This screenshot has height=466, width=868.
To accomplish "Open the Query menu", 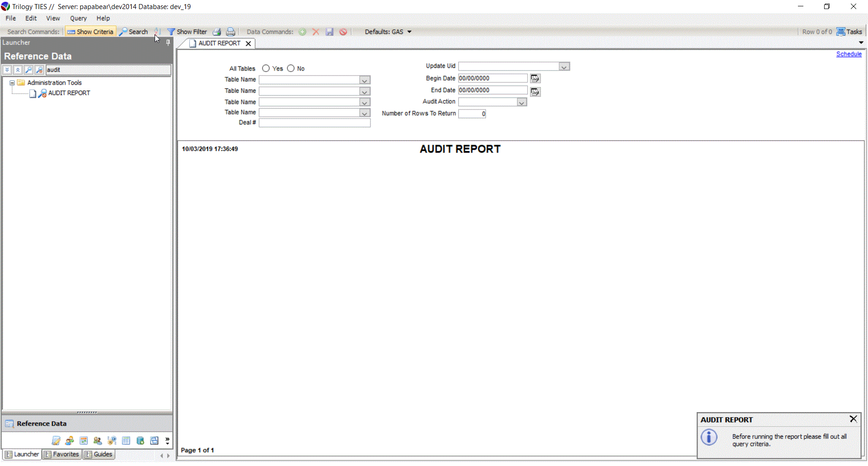I will point(78,18).
